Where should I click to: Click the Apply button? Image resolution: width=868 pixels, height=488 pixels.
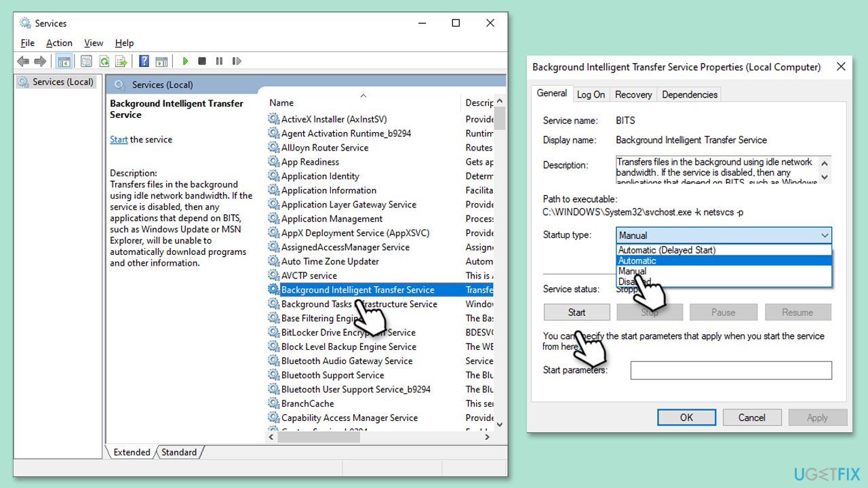(x=817, y=418)
